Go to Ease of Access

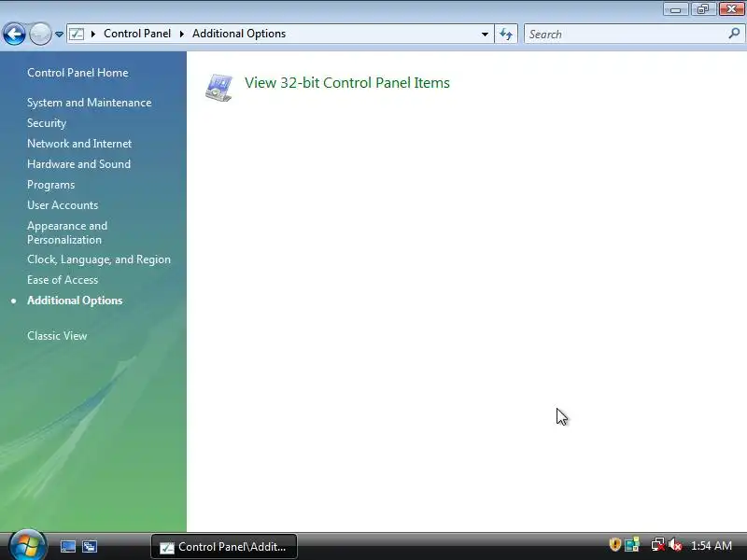63,280
